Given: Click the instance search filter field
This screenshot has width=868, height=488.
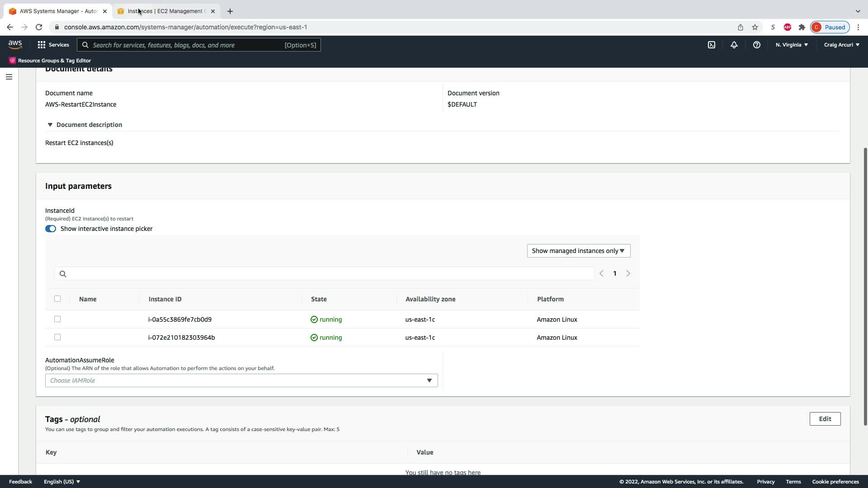Looking at the screenshot, I should point(324,273).
